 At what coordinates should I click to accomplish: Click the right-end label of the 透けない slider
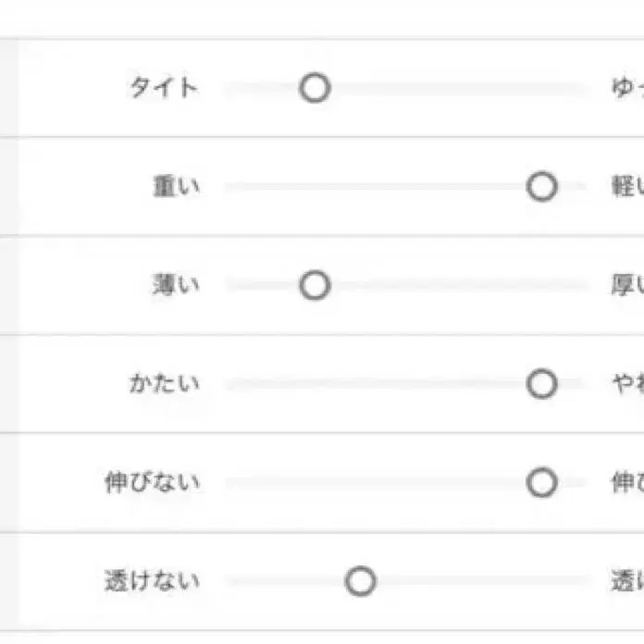click(x=626, y=581)
